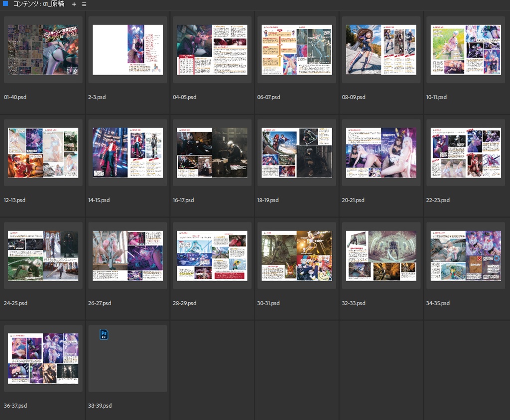Click the file name 26-27.psd
The height and width of the screenshot is (420, 510).
(x=99, y=303)
